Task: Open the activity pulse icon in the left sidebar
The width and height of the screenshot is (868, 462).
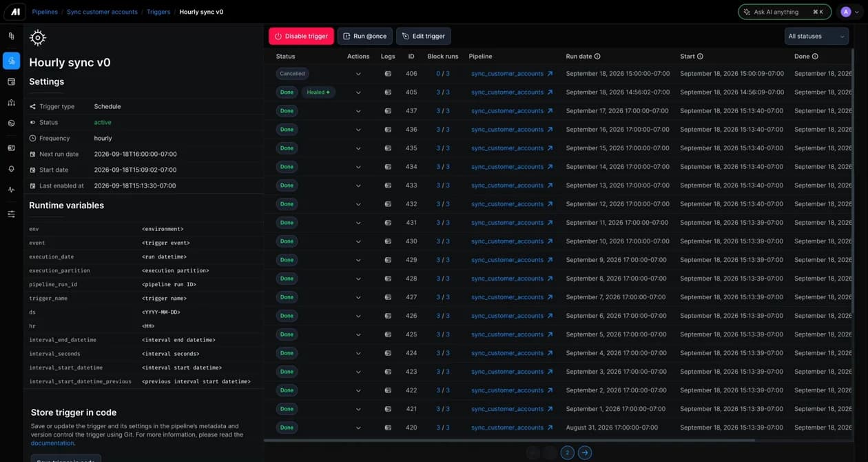Action: [11, 190]
